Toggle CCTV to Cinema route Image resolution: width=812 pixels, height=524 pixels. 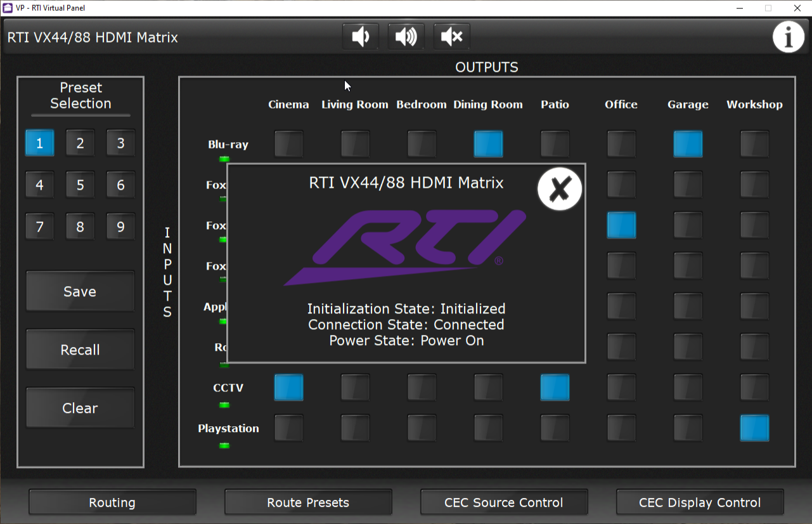click(x=288, y=388)
